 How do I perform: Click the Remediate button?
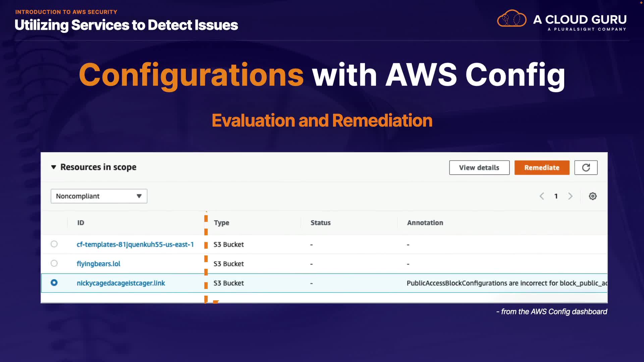(x=542, y=168)
